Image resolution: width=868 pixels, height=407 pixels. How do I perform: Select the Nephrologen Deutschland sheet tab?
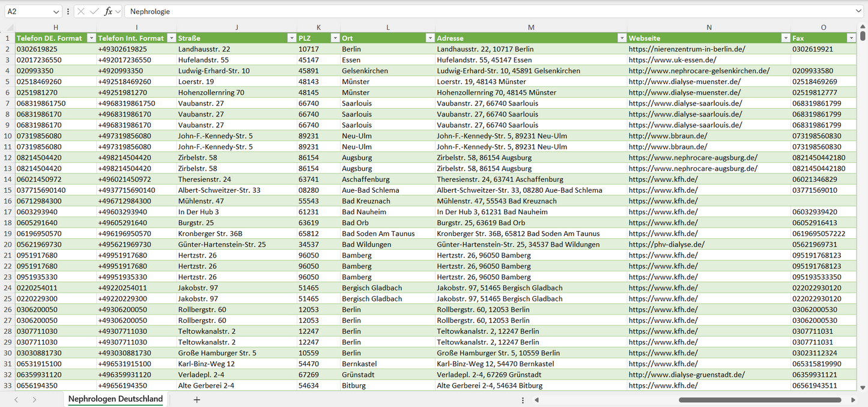click(115, 399)
